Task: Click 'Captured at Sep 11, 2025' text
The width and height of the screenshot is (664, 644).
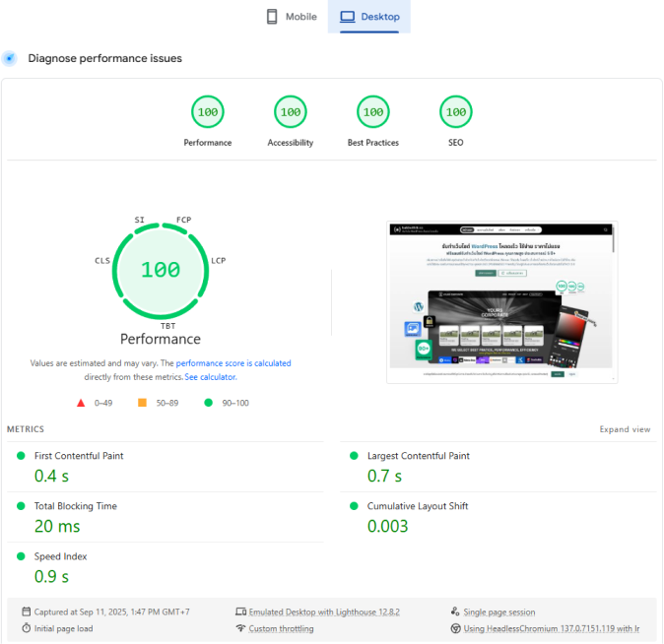Action: [111, 612]
